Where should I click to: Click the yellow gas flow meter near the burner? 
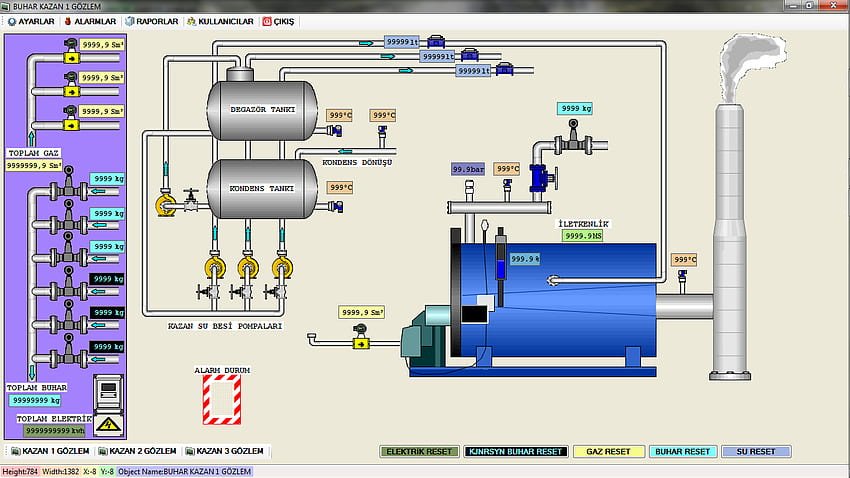pyautogui.click(x=361, y=343)
